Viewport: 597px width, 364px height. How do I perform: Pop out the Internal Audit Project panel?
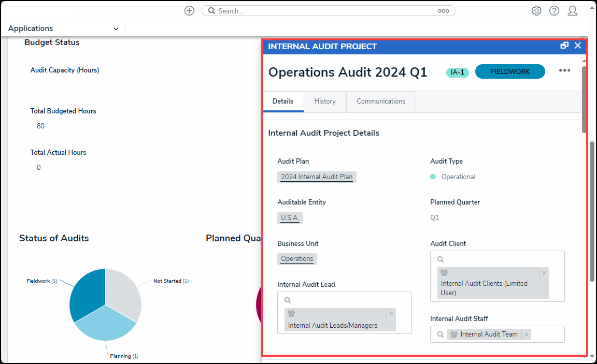click(x=564, y=46)
